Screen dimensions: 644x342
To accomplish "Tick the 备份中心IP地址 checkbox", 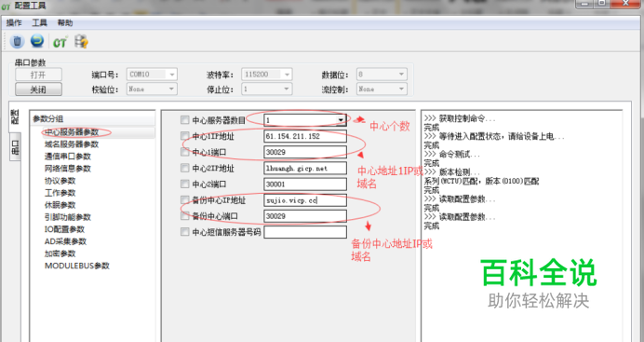I will (x=185, y=200).
